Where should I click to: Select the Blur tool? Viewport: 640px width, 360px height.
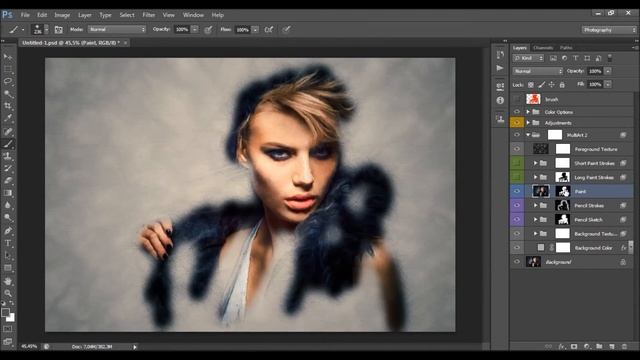[8, 205]
